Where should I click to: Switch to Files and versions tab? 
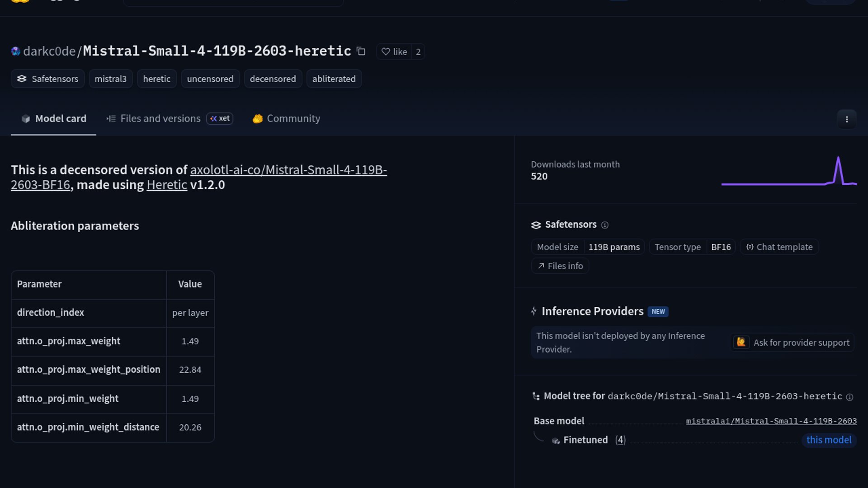pyautogui.click(x=160, y=118)
